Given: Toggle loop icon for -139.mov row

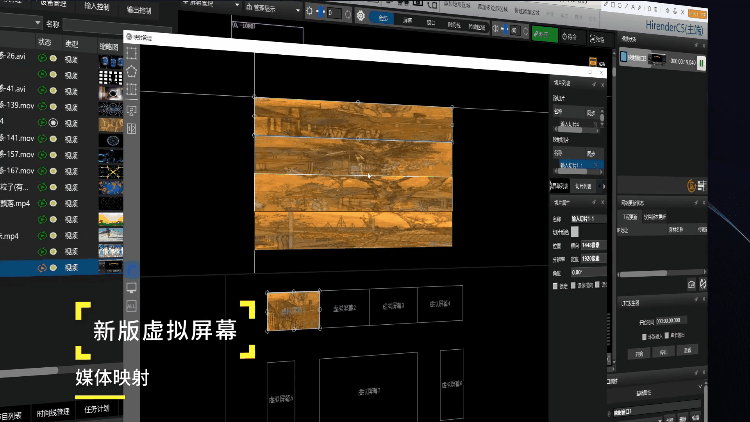Looking at the screenshot, I should click(x=43, y=106).
